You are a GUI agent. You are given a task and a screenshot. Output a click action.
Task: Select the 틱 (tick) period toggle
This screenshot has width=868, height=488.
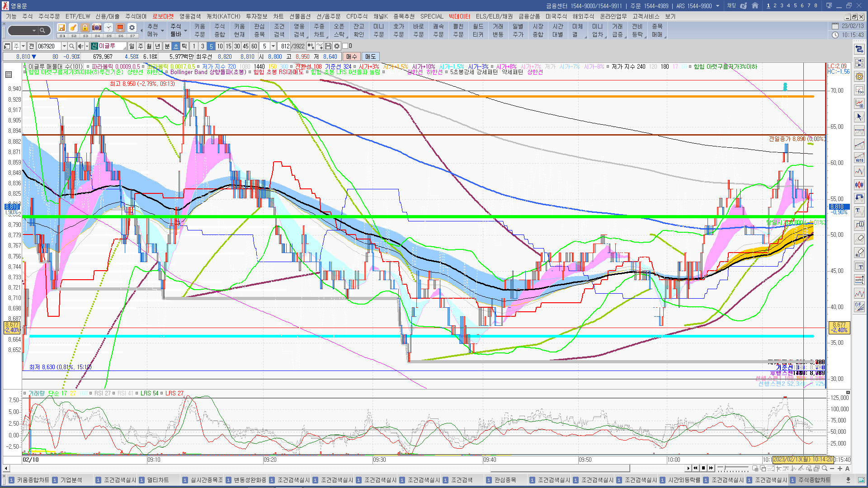pos(184,46)
